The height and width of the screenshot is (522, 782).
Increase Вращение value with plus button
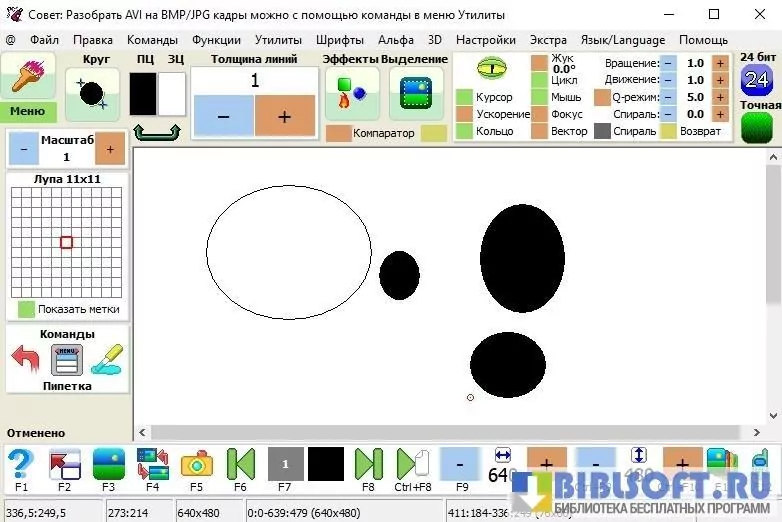(719, 63)
